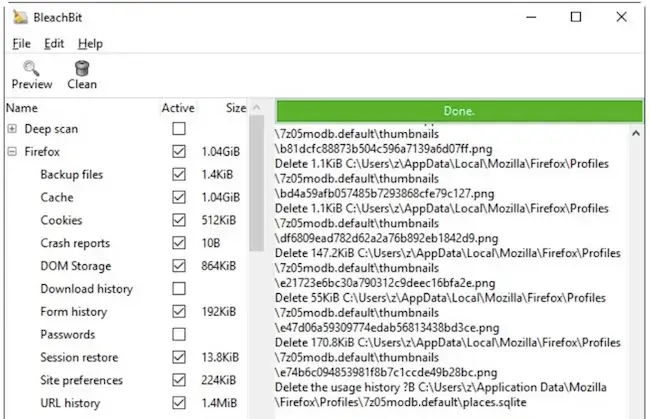Collapse the Firefox tree node
Screen dimensions: 650x419
pos(12,152)
